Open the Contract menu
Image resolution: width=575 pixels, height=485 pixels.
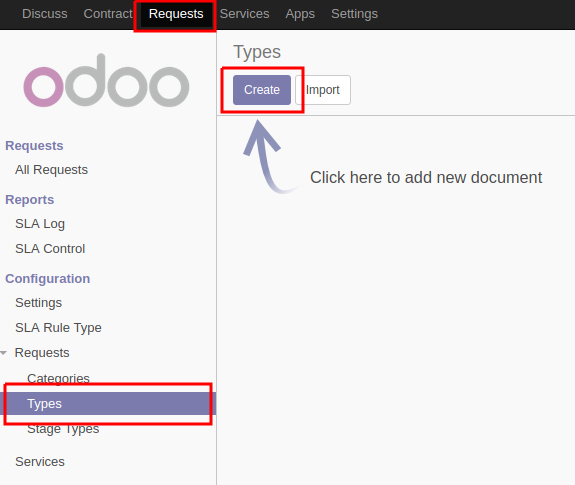[x=108, y=14]
